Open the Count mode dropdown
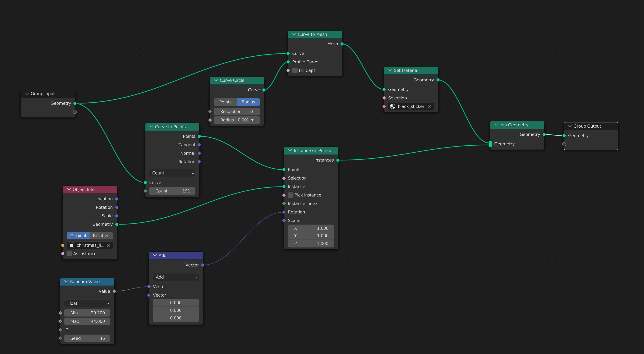Image resolution: width=644 pixels, height=354 pixels. click(x=172, y=173)
